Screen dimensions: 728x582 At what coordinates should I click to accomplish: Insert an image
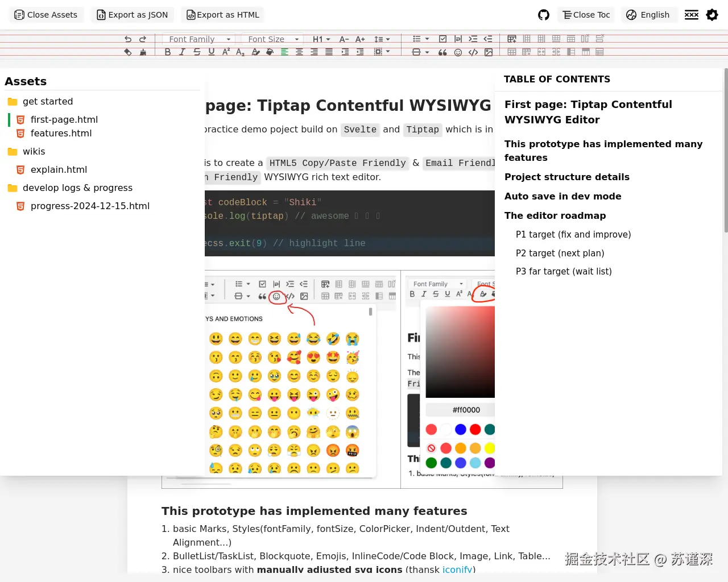point(489,52)
